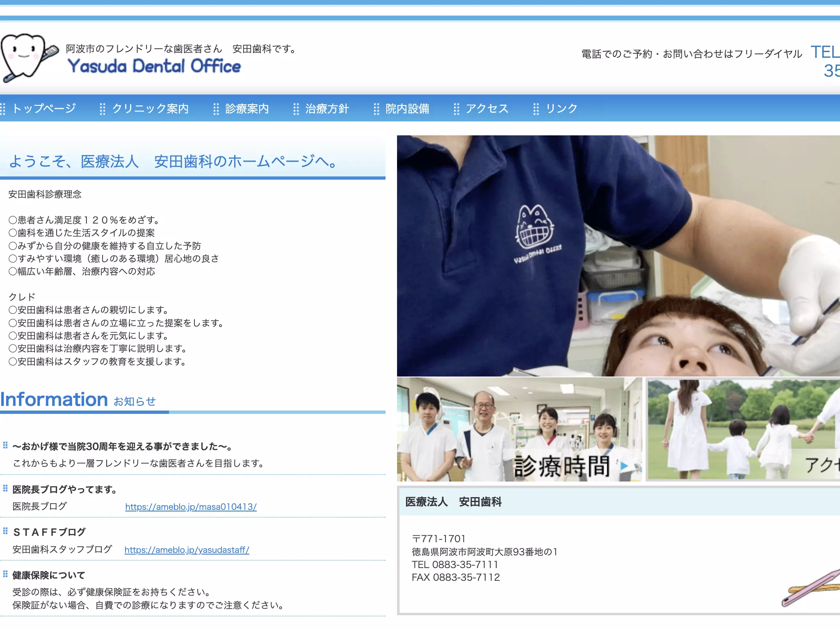This screenshot has width=840, height=630.
Task: Select 治療方針 from the navigation bar
Action: [x=327, y=108]
